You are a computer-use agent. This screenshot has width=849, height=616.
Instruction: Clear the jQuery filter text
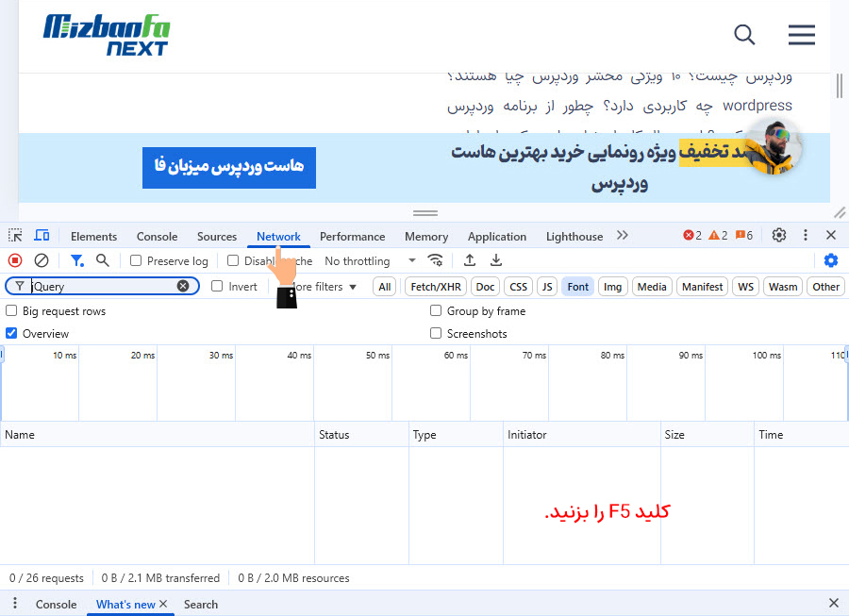[x=183, y=286]
